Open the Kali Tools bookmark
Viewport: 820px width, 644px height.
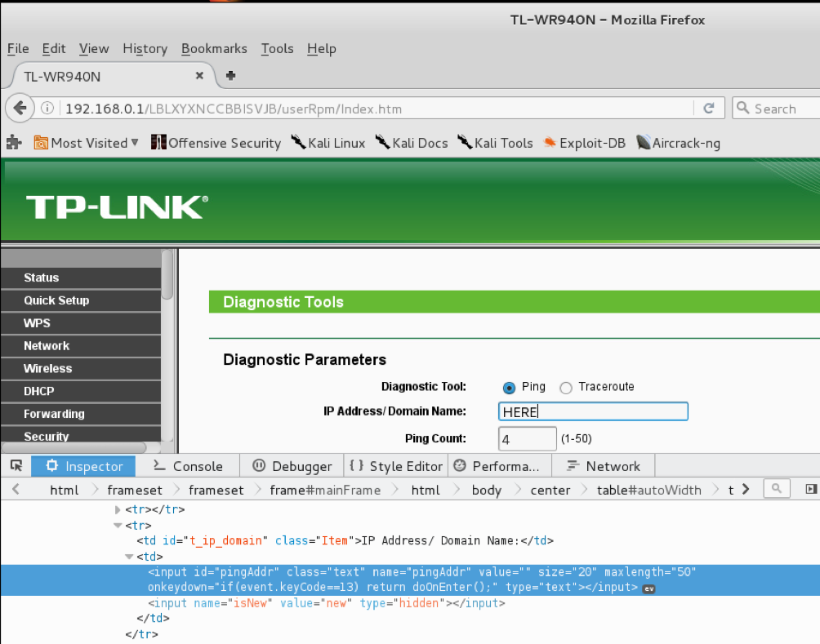click(x=495, y=143)
